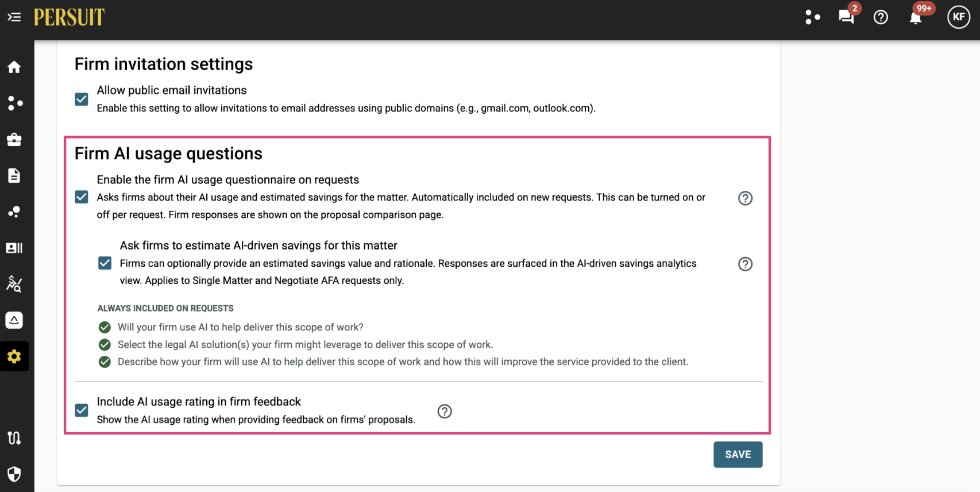Click the top bar help question icon
This screenshot has width=980, height=492.
(881, 17)
